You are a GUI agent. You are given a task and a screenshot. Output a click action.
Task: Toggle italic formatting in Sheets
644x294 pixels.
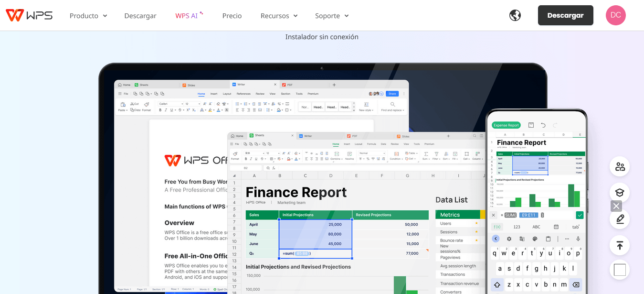click(x=251, y=158)
